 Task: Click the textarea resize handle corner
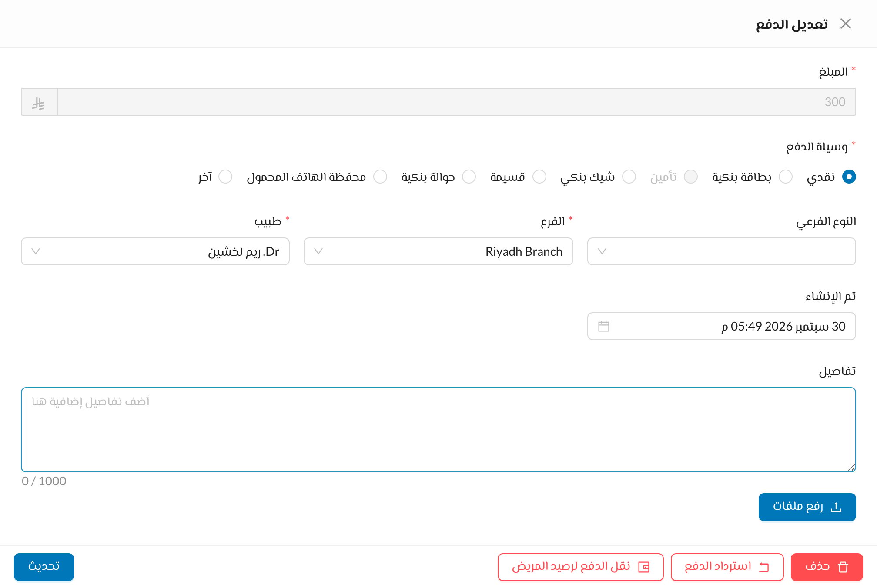coord(851,468)
